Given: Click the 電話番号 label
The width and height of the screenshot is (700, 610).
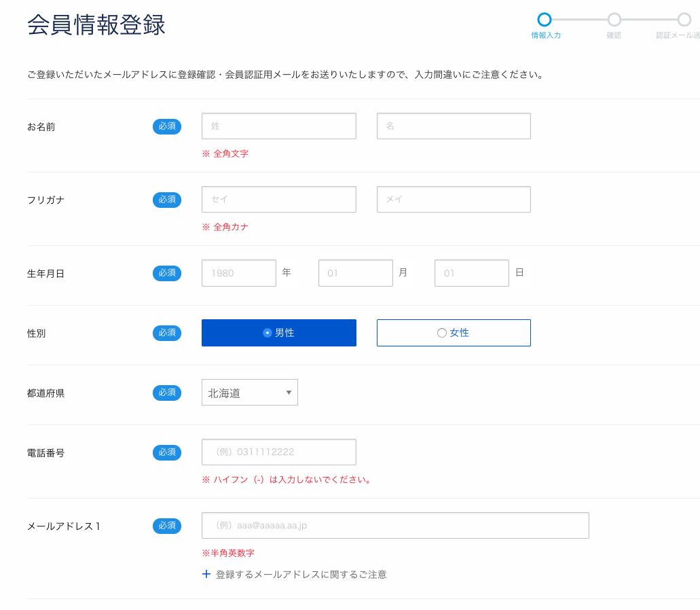Looking at the screenshot, I should click(x=45, y=453).
